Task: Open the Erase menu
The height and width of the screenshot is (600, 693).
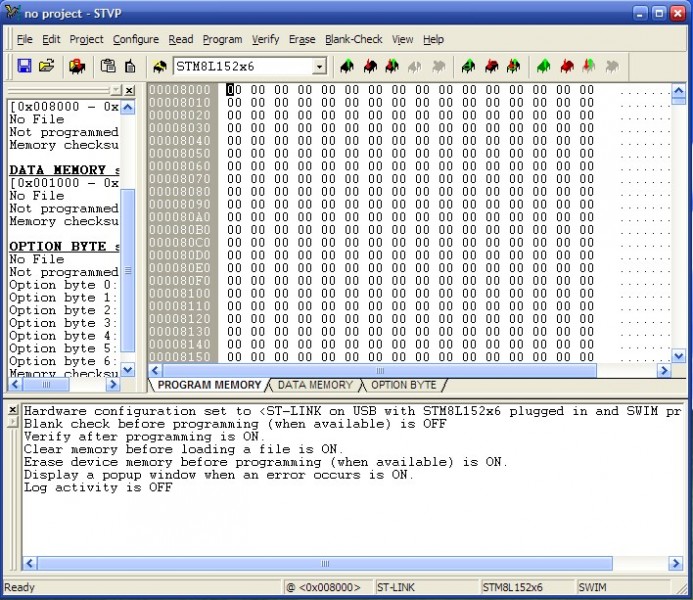Action: pos(301,39)
